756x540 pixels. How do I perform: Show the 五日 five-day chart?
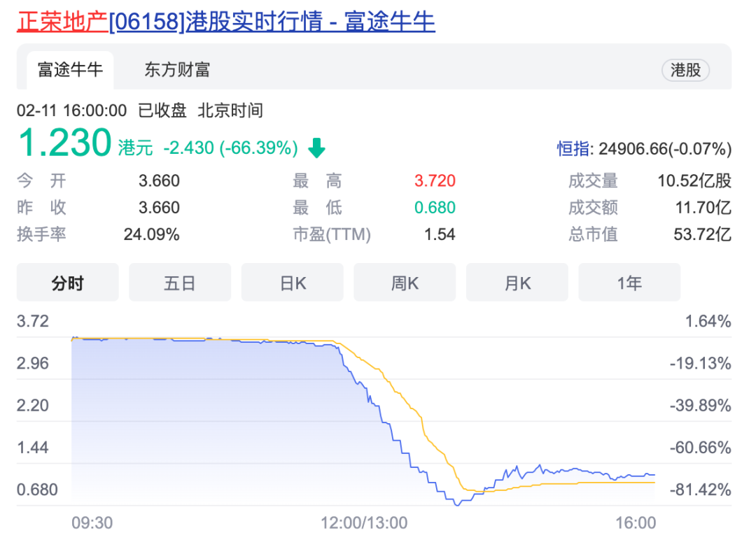pyautogui.click(x=180, y=283)
